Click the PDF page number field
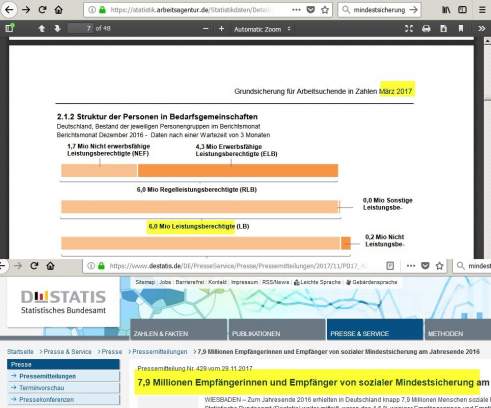This screenshot has height=408, width=491. [x=80, y=29]
